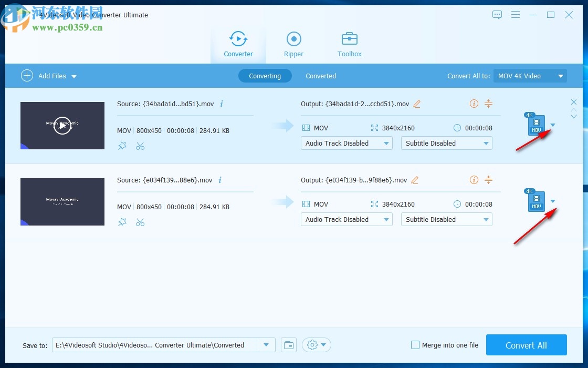
Task: Open Subtitle Disabled dropdown for second video
Action: click(446, 220)
